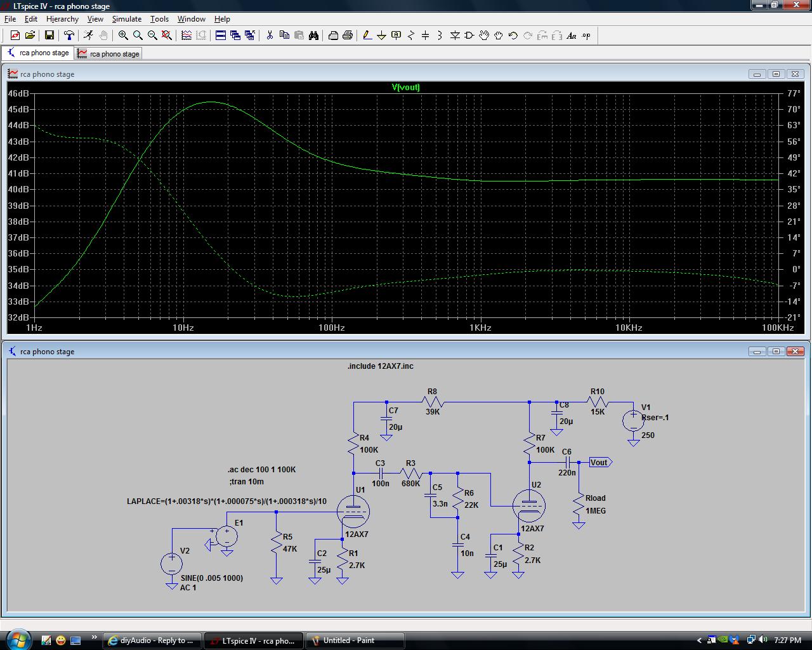Click the Pick Visible Traces icon
The image size is (812, 650).
click(x=187, y=36)
